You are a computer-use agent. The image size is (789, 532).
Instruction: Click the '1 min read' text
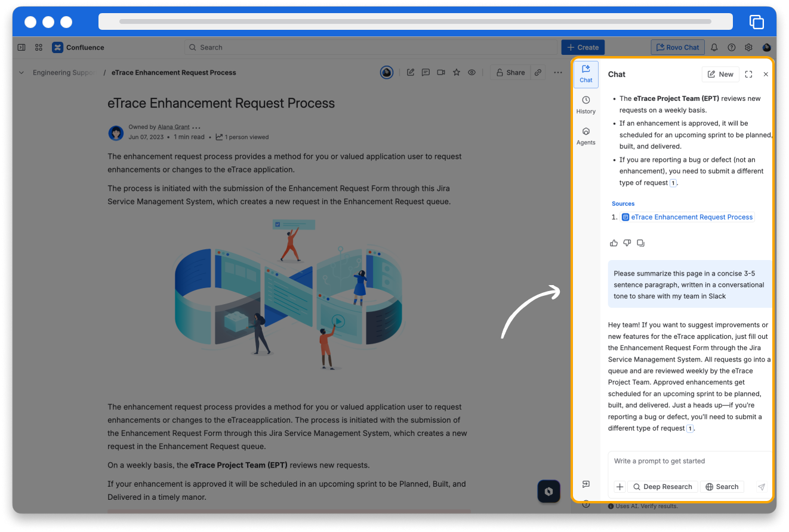click(189, 137)
